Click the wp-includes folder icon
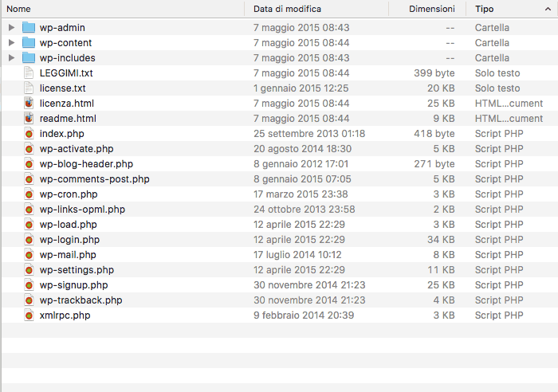This screenshot has height=392, width=558. coord(29,57)
